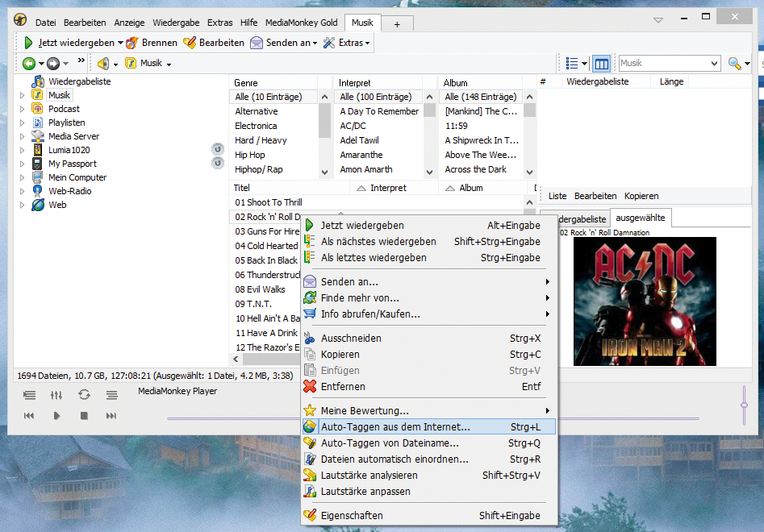
Task: Open Eigenschaften from the context menu
Action: (x=428, y=515)
